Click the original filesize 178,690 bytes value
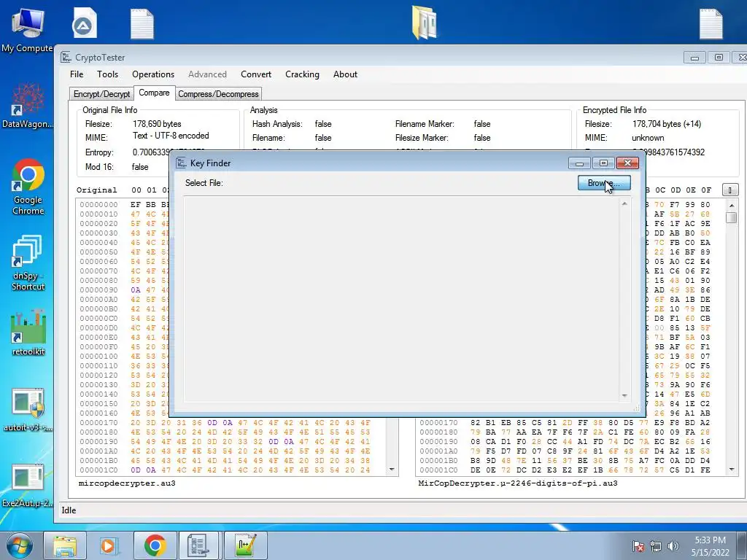Screen dimensions: 747x560 click(x=157, y=124)
